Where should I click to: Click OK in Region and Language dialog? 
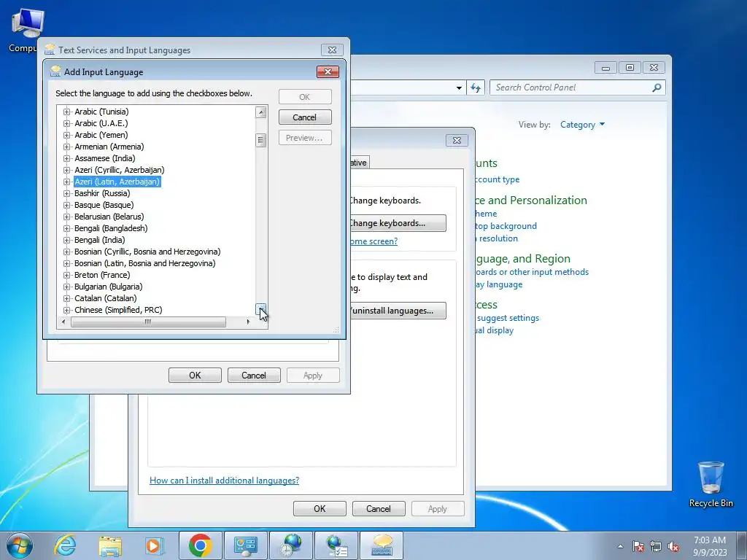coord(320,508)
